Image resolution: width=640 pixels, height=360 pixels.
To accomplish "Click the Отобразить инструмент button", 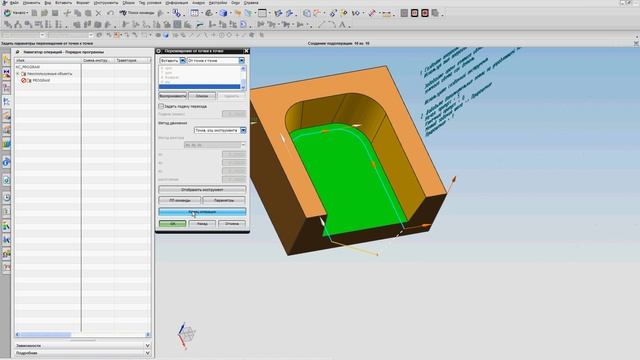I will [202, 190].
